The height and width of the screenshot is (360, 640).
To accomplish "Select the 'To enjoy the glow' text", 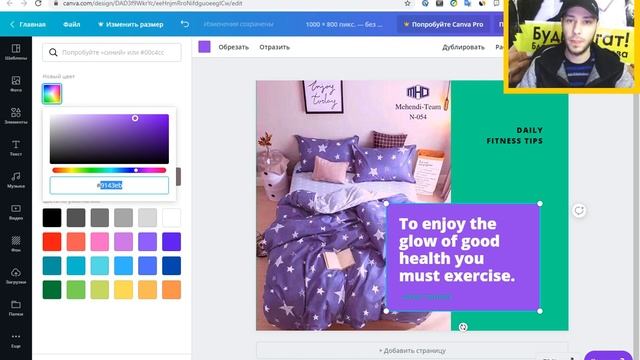I will [x=457, y=250].
